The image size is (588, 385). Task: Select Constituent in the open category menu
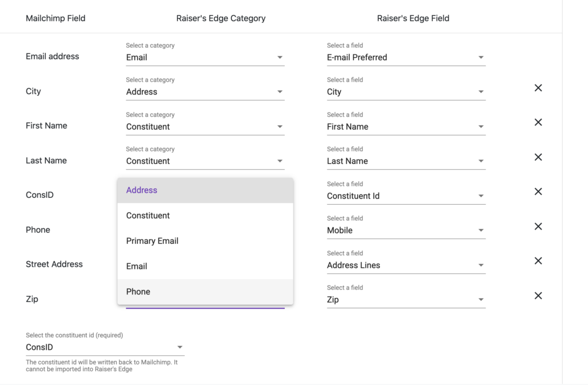[x=205, y=216]
